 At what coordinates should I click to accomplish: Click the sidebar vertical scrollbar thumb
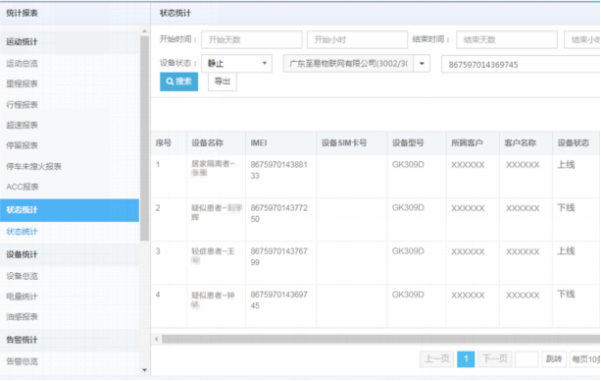pos(145,138)
